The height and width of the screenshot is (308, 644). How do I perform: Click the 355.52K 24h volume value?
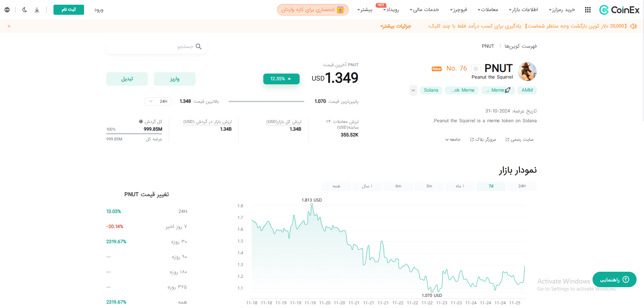tap(349, 135)
